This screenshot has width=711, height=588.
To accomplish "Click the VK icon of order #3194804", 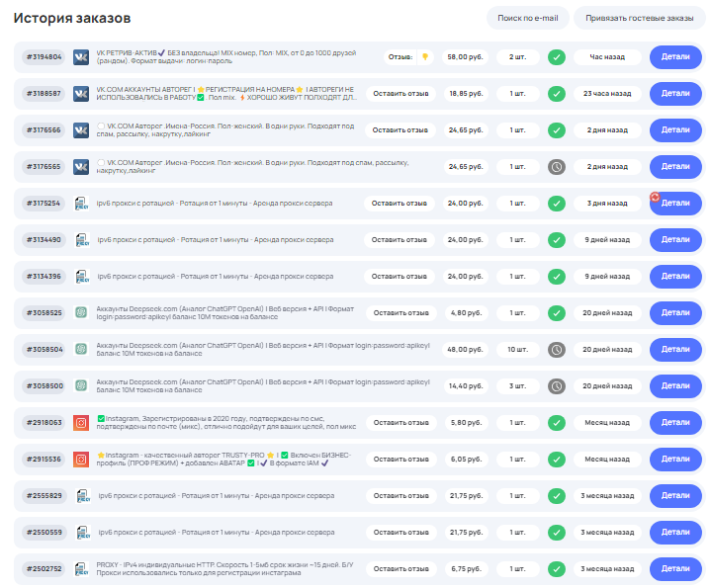I will tap(81, 57).
